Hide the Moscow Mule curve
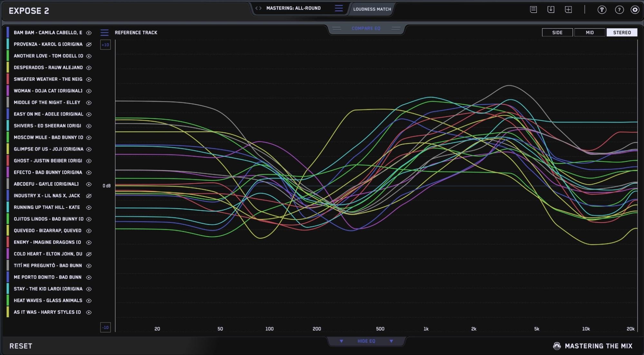The width and height of the screenshot is (644, 355). [89, 137]
